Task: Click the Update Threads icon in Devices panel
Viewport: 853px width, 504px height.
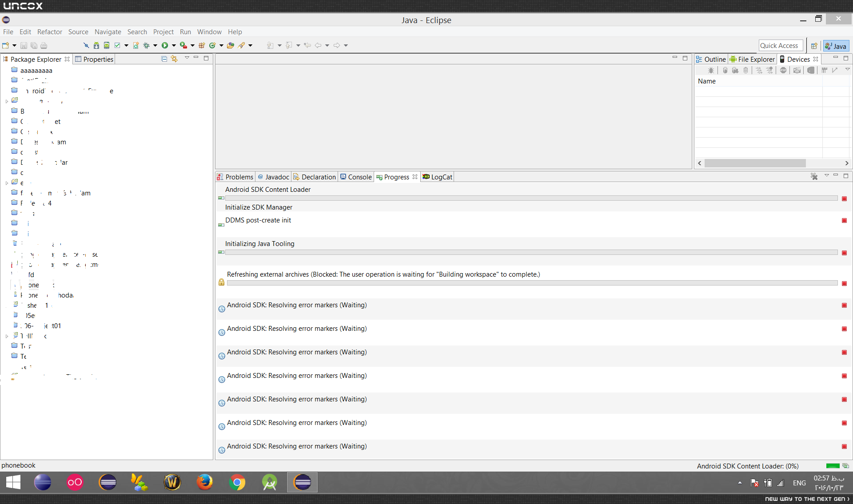Action: click(759, 70)
